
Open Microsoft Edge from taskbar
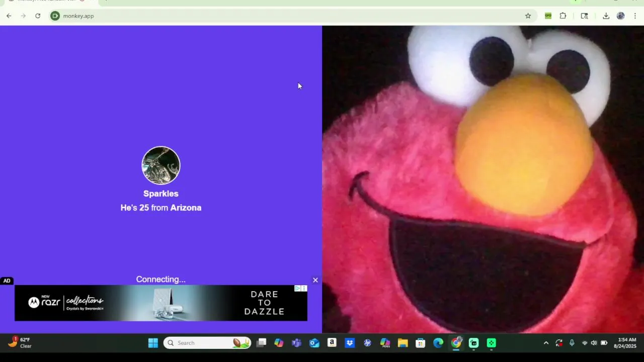(x=438, y=343)
